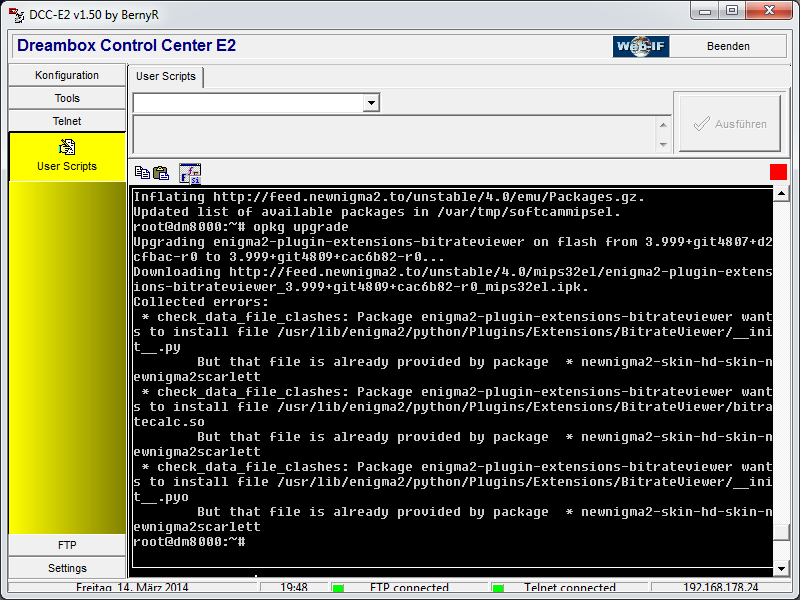Click the terminal scrollbar down arrow

(781, 568)
